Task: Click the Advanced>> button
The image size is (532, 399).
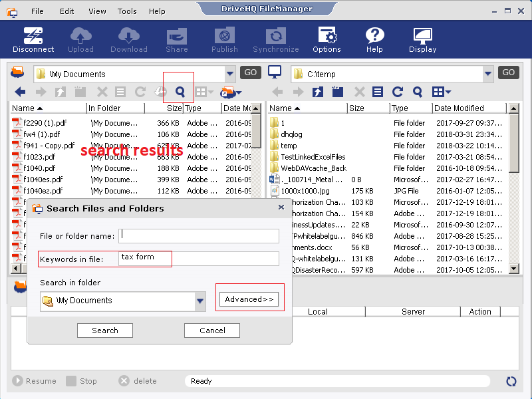Action: pos(249,299)
